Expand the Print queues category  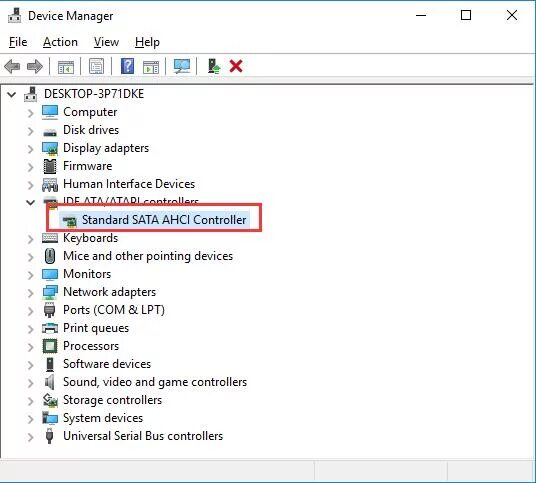30,328
